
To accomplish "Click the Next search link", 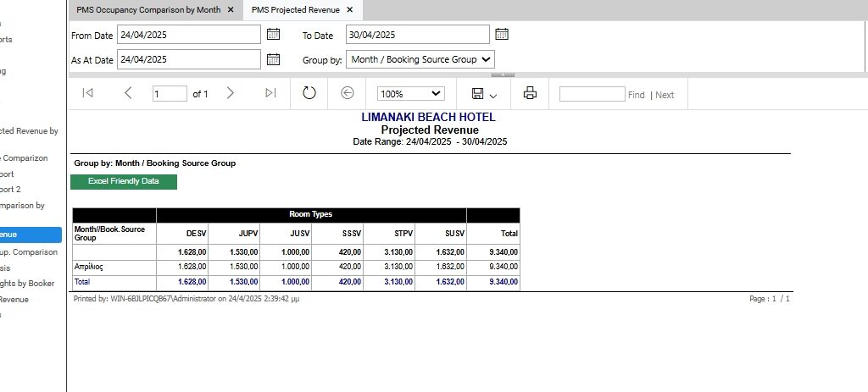I will 665,95.
